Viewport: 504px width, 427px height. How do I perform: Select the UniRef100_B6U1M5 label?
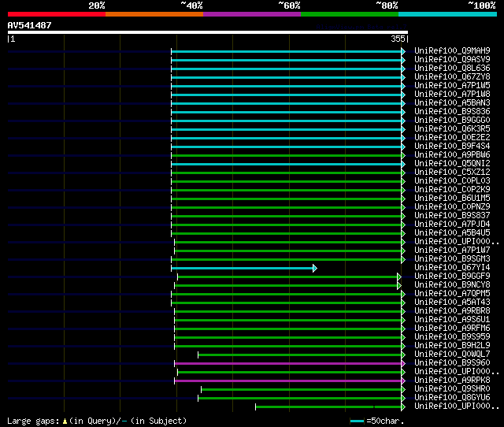[452, 198]
